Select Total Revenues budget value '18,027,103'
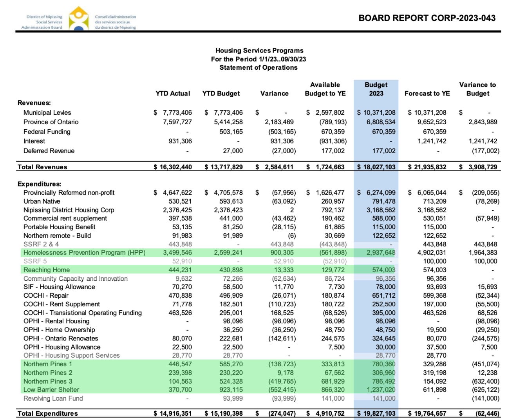 click(x=376, y=167)
